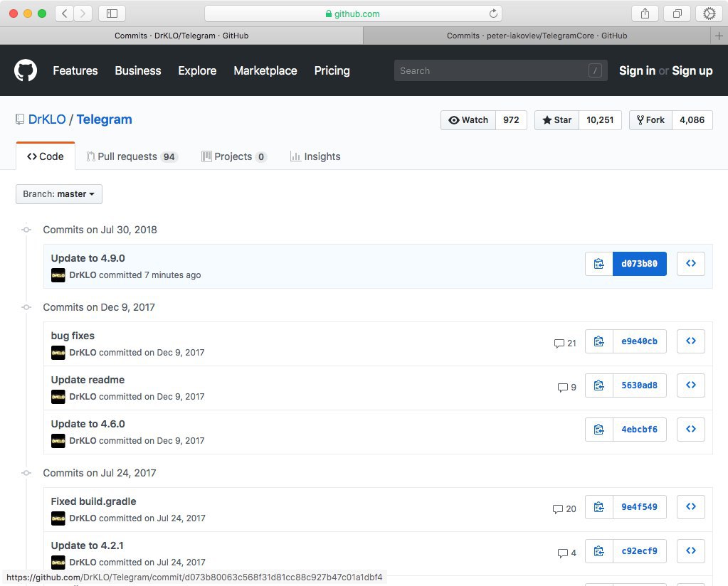Click DrKLO avatar on Update to 4.9.0

[58, 275]
